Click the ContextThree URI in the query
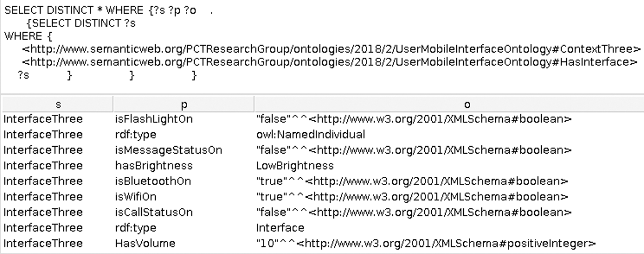This screenshot has width=644, height=254. (331, 49)
